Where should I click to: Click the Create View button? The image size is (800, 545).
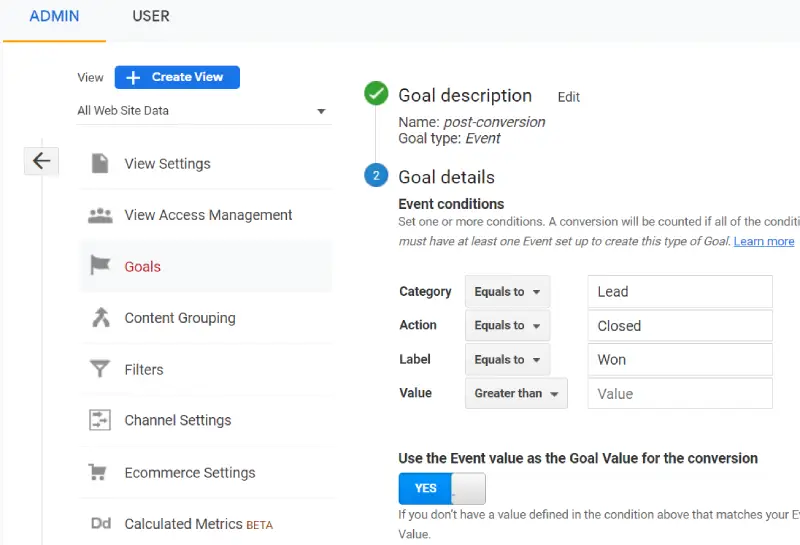coord(177,77)
